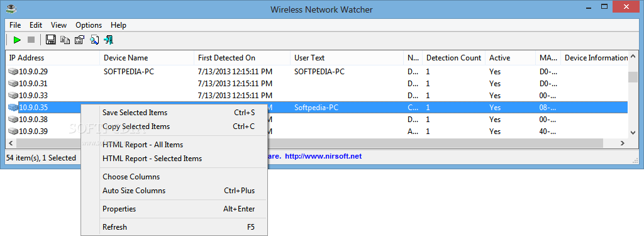Save items with the floppy disk icon
This screenshot has height=236, width=644.
pos(50,40)
